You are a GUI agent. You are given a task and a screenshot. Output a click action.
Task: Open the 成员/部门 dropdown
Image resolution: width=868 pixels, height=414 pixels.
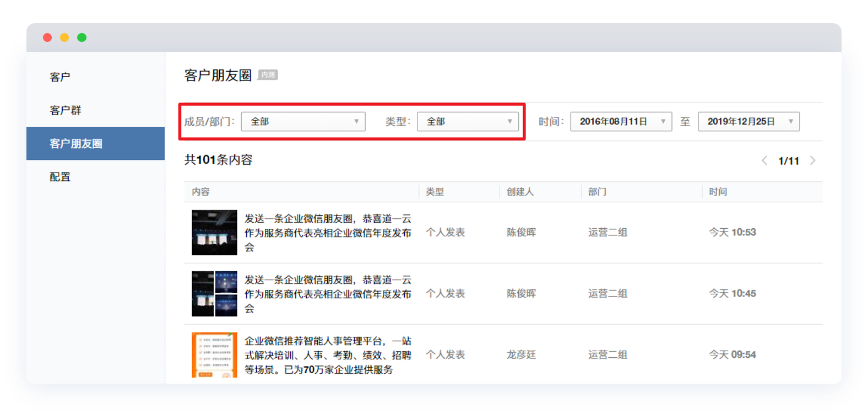click(303, 121)
